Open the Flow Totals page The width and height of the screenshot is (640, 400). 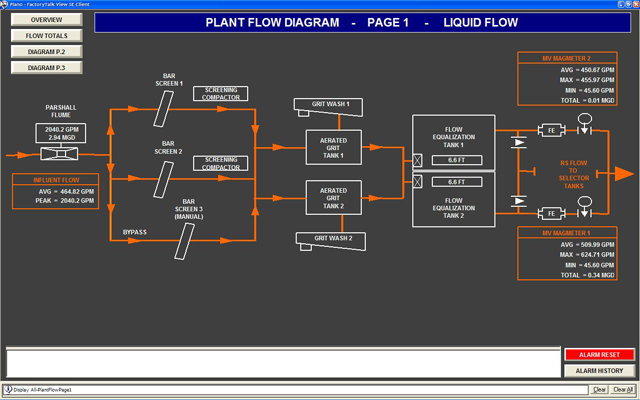pyautogui.click(x=44, y=36)
